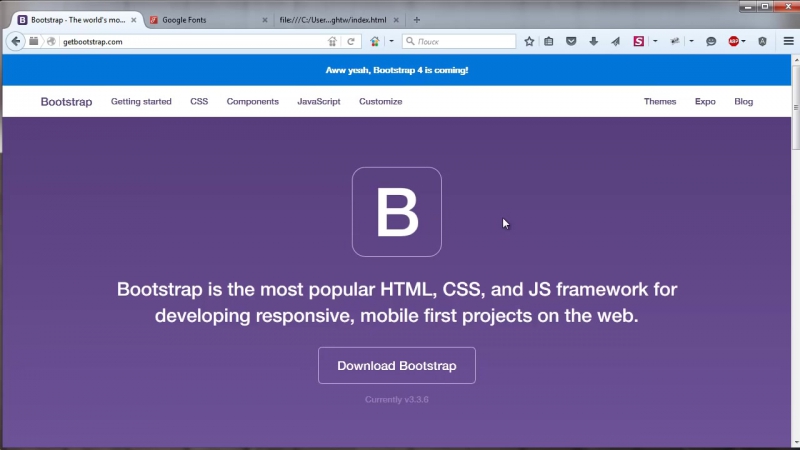
Task: Expand the dropdown next to the bird extension icon
Action: point(691,41)
